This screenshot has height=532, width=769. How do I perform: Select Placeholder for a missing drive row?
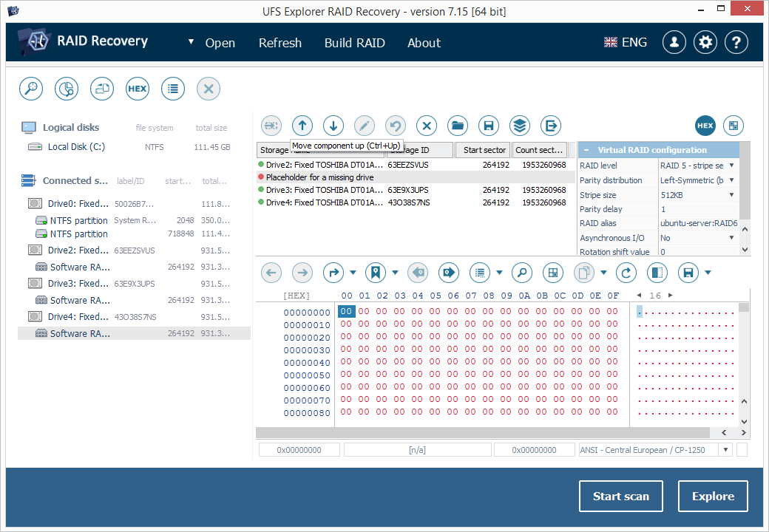click(x=416, y=177)
